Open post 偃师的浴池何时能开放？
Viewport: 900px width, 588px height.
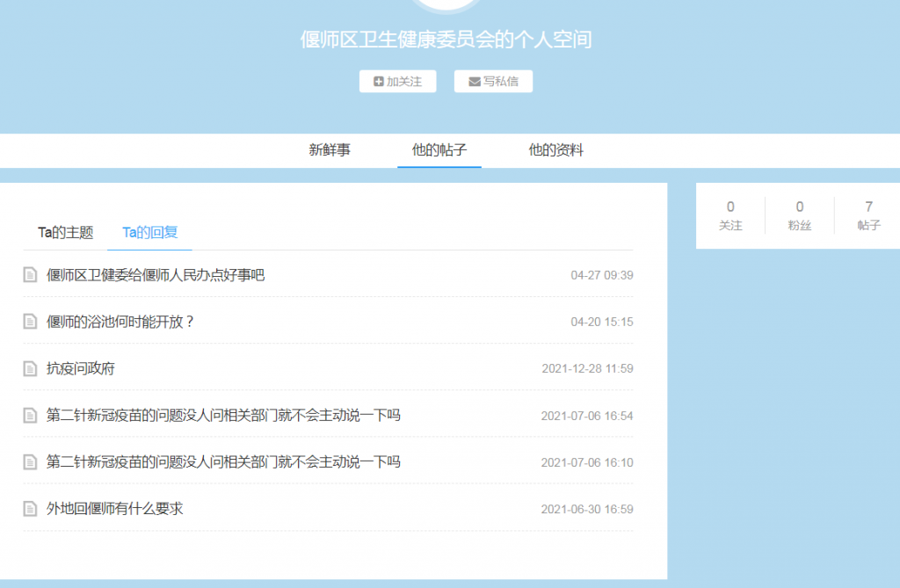point(120,322)
